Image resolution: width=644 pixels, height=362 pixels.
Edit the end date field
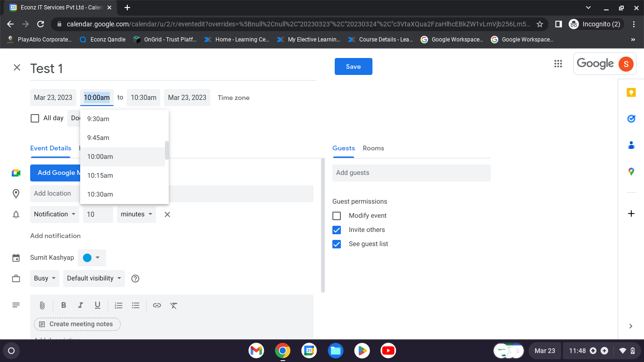coord(187,98)
